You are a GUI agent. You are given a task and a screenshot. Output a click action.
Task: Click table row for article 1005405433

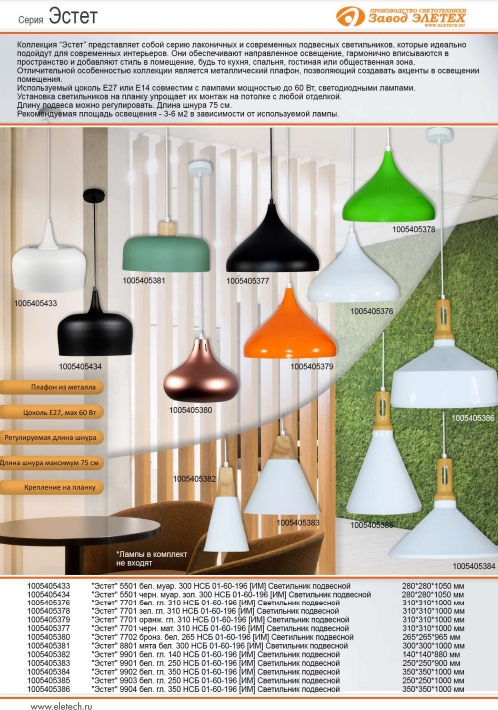tap(245, 586)
